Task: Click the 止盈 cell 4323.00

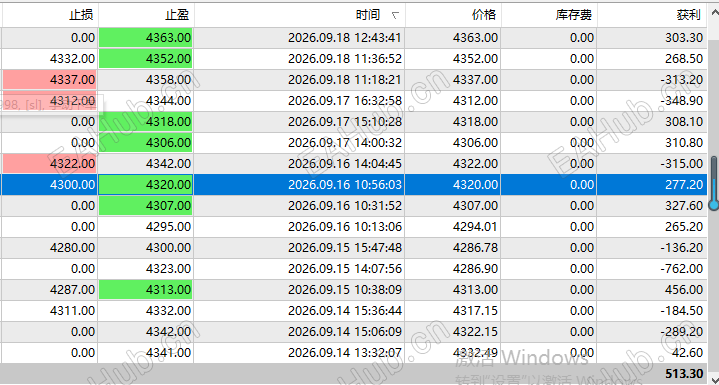Action: (x=146, y=269)
